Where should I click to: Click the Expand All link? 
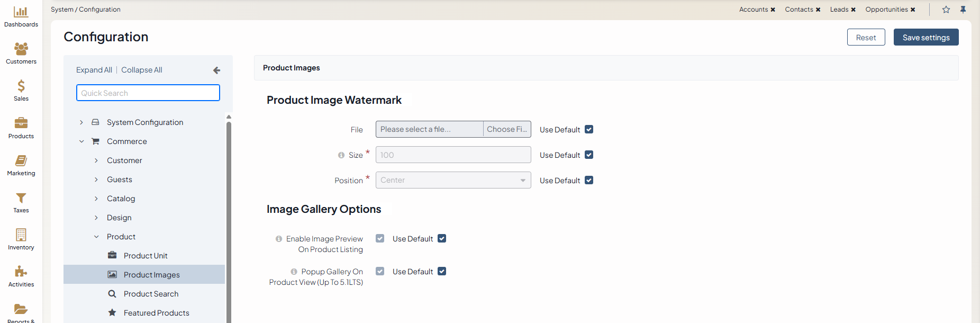94,70
